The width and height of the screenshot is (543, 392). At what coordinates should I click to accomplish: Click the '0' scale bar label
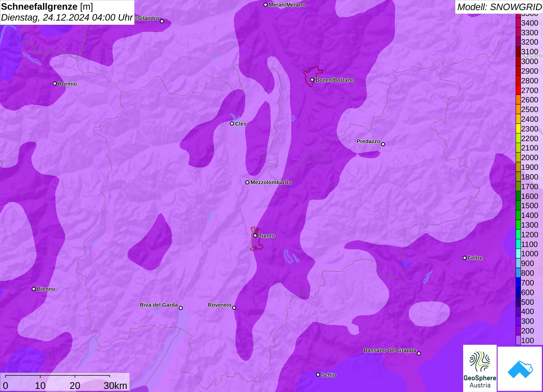point(5,386)
